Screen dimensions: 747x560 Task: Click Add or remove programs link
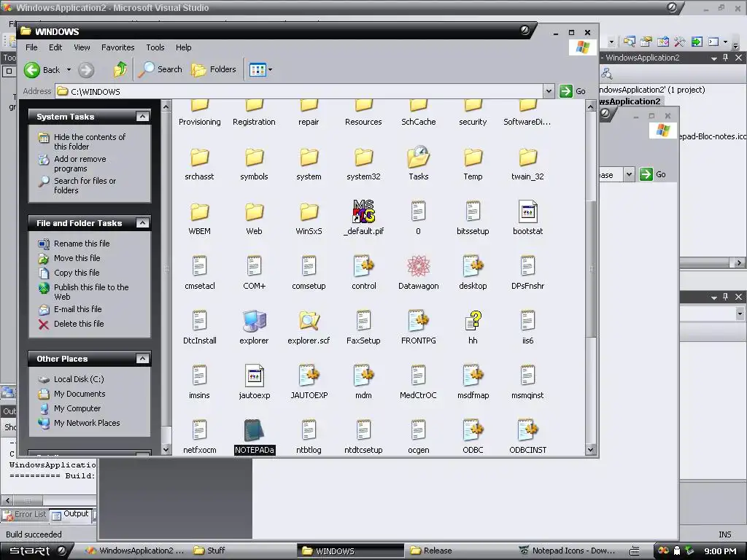pos(80,163)
